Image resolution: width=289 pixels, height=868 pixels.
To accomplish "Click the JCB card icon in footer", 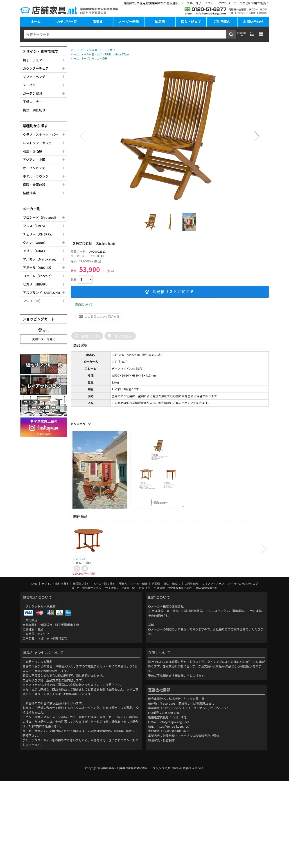I will click(50, 613).
